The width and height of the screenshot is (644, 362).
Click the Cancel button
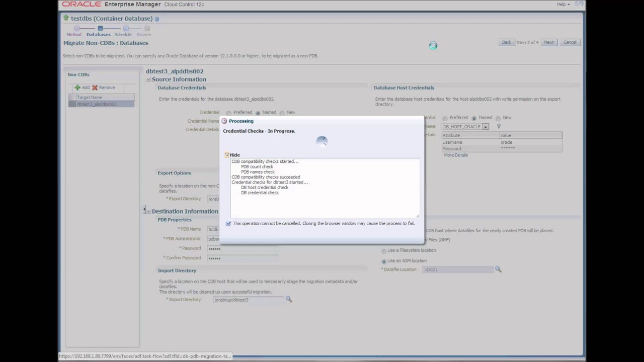(570, 42)
